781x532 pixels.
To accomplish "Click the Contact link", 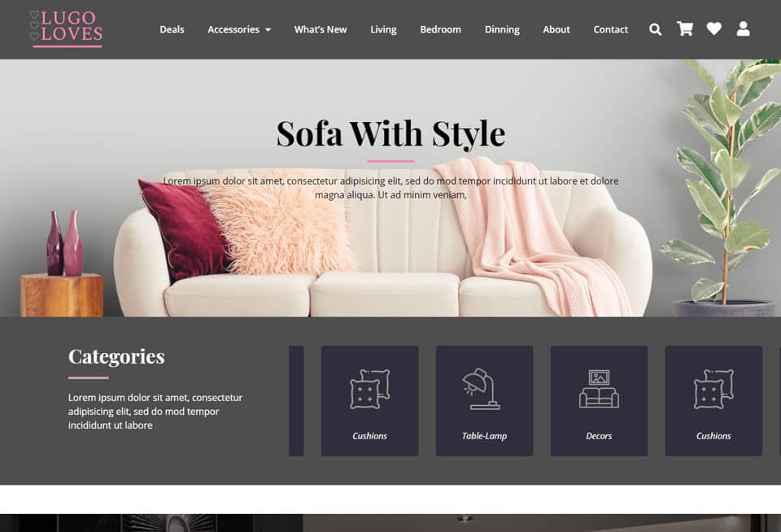I will pyautogui.click(x=611, y=29).
